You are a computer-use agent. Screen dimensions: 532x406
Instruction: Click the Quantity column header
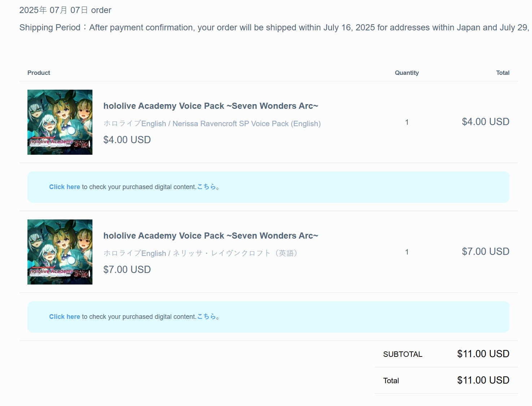(407, 73)
